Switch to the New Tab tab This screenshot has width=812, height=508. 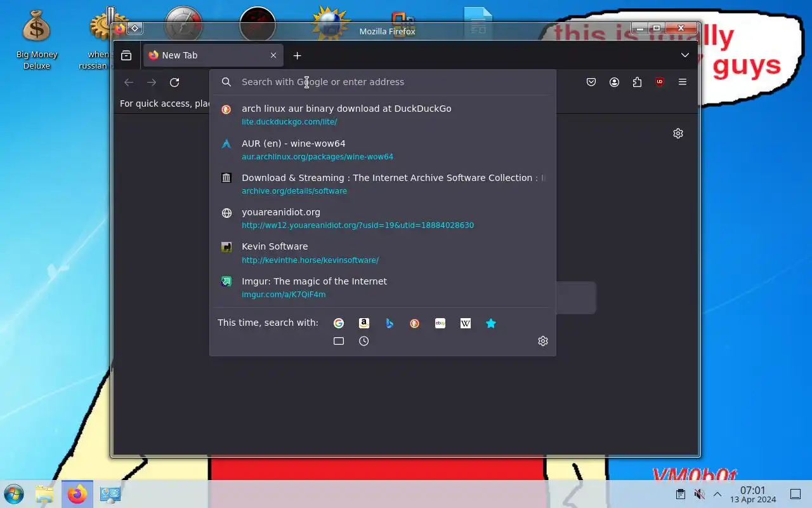tap(213, 55)
